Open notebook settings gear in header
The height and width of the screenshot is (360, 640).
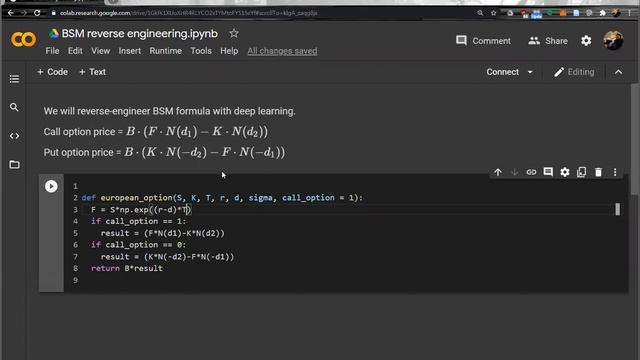(x=586, y=40)
